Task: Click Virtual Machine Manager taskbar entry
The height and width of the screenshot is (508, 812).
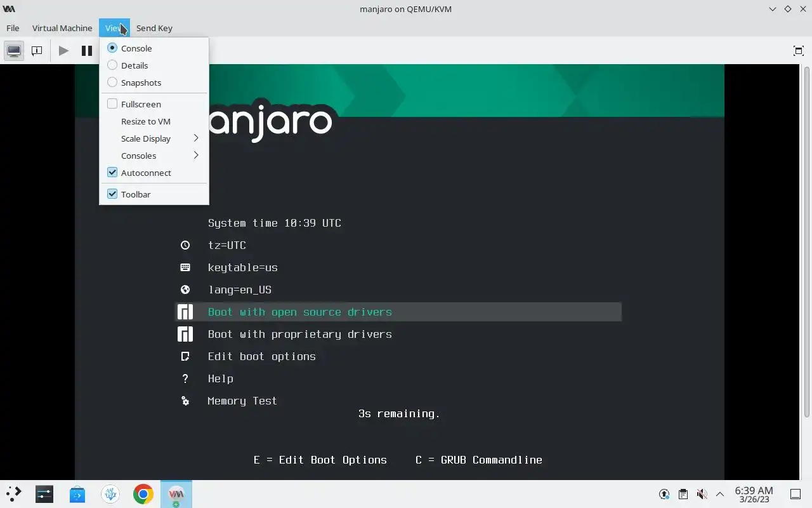Action: click(x=176, y=493)
